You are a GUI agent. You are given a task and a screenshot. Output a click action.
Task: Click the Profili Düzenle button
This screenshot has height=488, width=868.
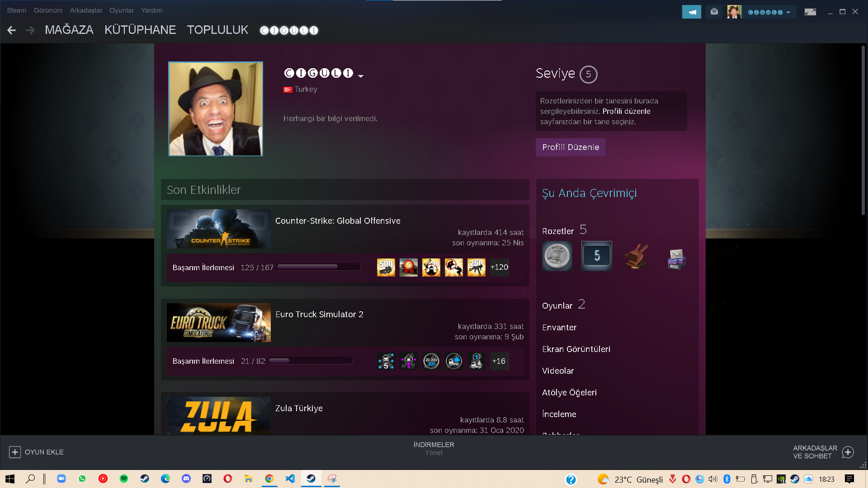click(x=571, y=147)
